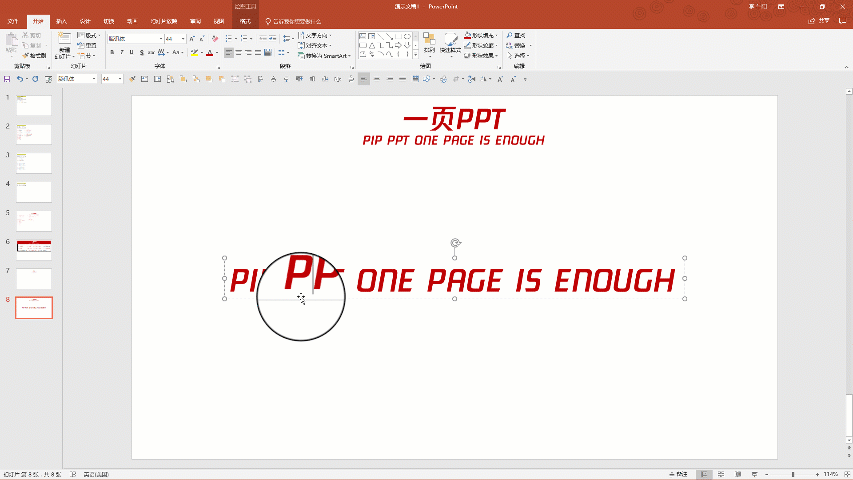Screen dimensions: 853x480
Task: Toggle text shadow formatting
Action: (141, 52)
